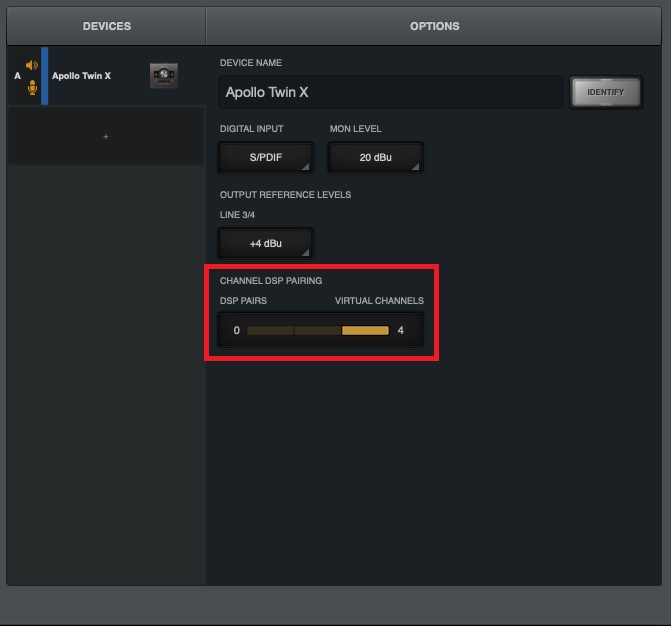
Task: Click the first segment of DSP pairing slider
Action: pos(270,330)
